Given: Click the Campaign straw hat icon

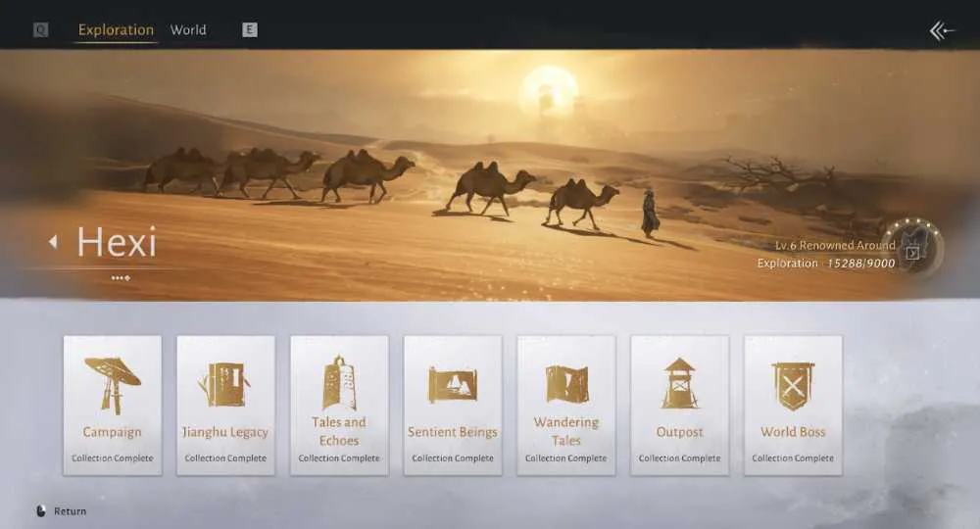Looking at the screenshot, I should tap(113, 386).
